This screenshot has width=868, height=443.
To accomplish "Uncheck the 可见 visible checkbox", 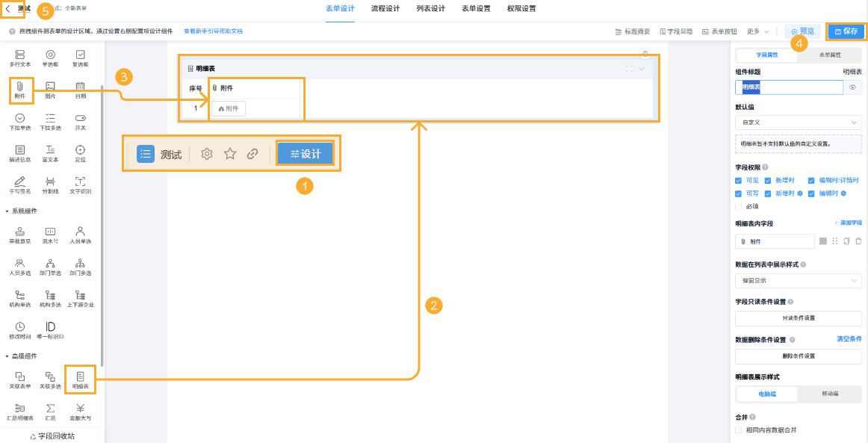I will coord(739,181).
